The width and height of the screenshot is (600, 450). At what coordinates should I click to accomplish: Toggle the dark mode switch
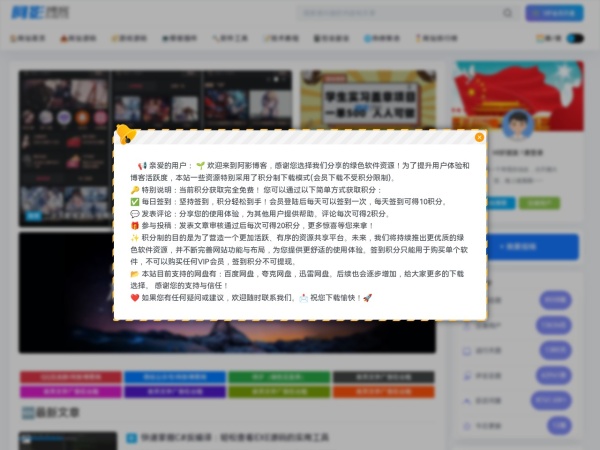tap(574, 38)
